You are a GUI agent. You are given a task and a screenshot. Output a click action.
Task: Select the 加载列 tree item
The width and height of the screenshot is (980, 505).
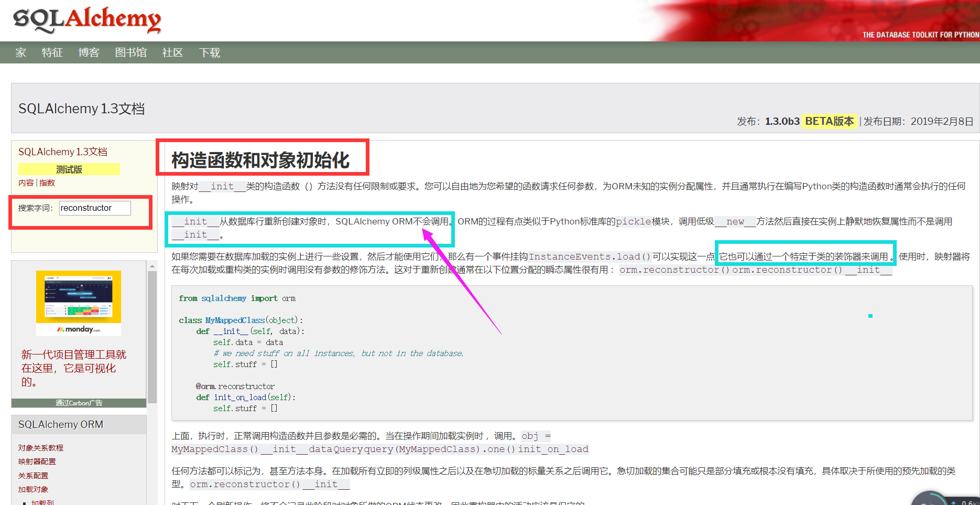tap(43, 501)
